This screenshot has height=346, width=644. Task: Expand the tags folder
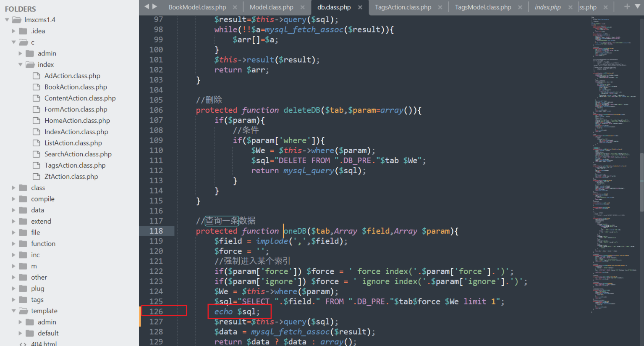(13, 300)
